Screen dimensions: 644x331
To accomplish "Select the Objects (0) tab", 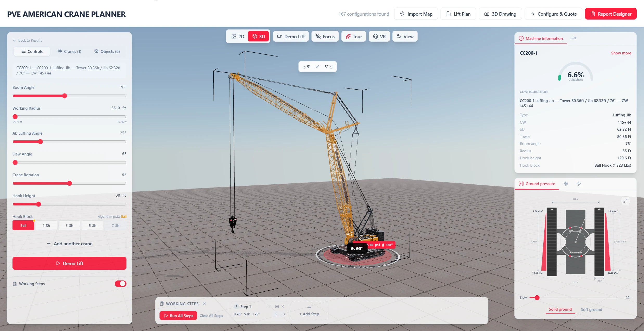I will click(x=107, y=51).
